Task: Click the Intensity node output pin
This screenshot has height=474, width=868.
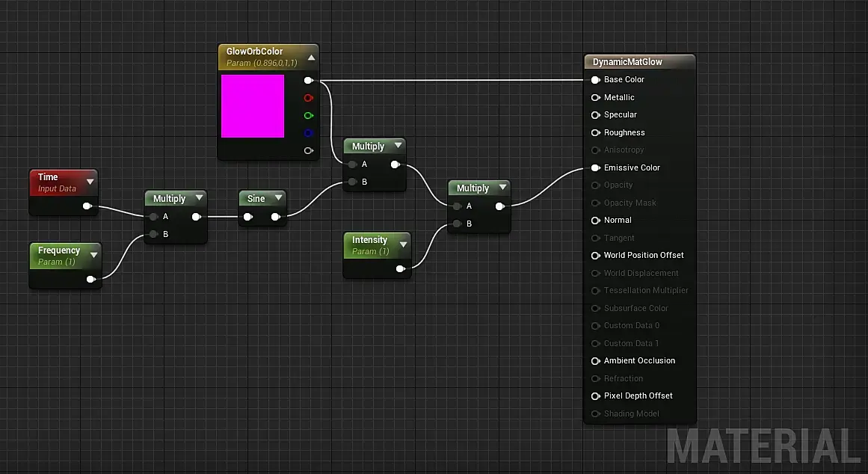Action: (400, 268)
